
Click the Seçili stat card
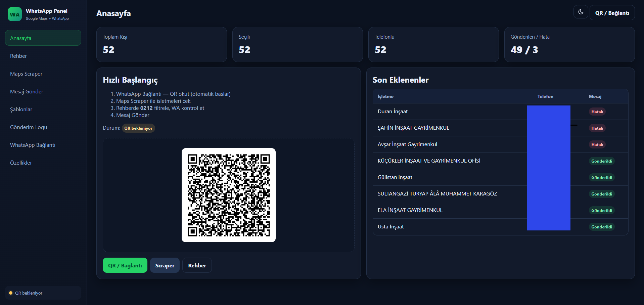(297, 44)
